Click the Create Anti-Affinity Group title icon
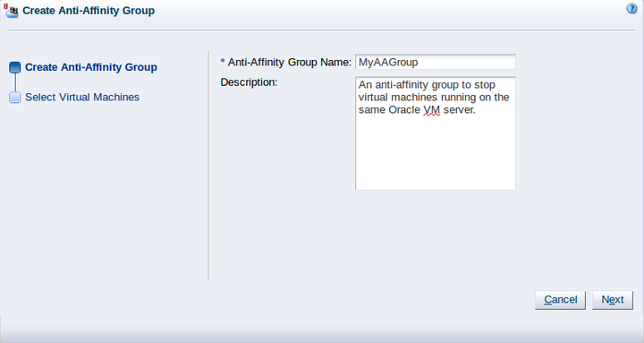 click(x=11, y=11)
